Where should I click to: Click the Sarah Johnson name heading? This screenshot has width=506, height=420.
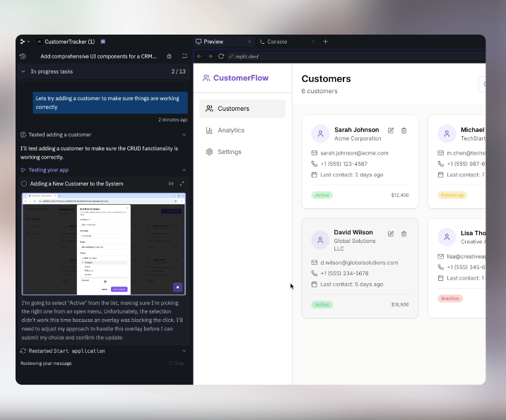[x=357, y=130]
